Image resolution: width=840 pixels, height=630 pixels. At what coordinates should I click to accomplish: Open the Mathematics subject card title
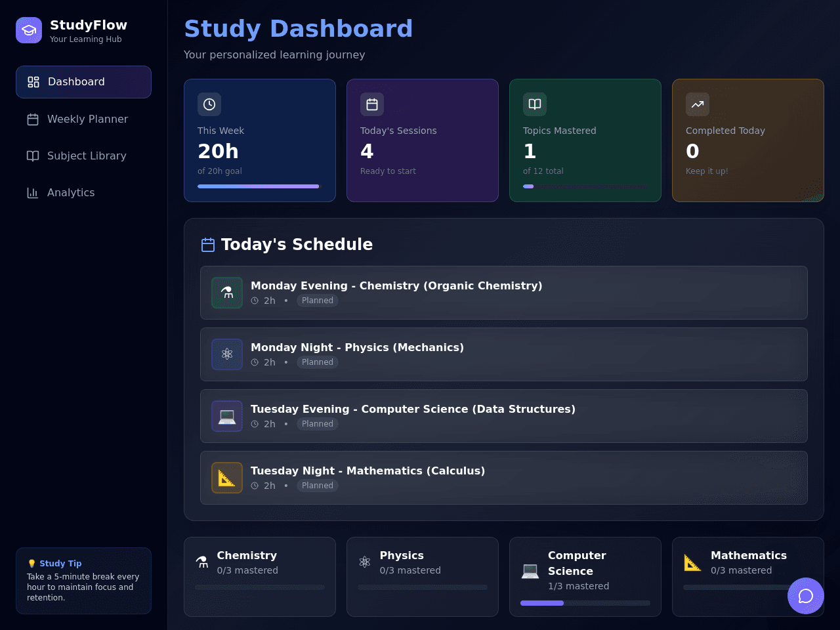click(749, 556)
